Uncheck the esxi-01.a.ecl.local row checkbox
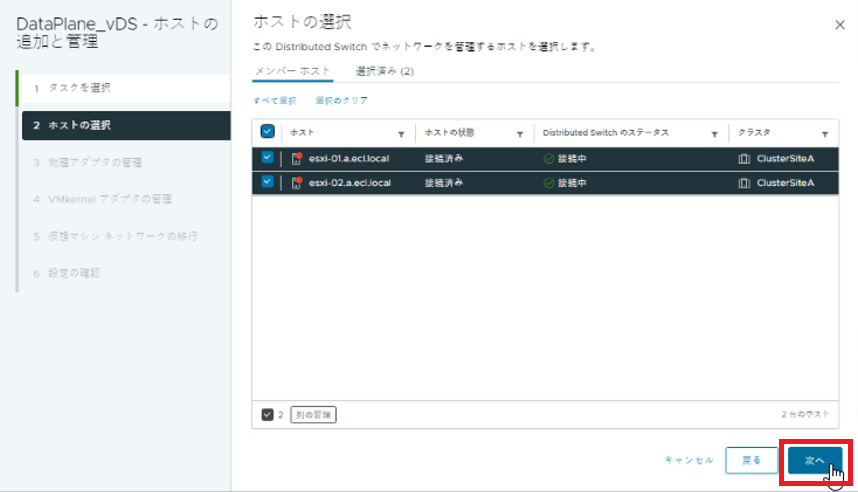 tap(267, 157)
